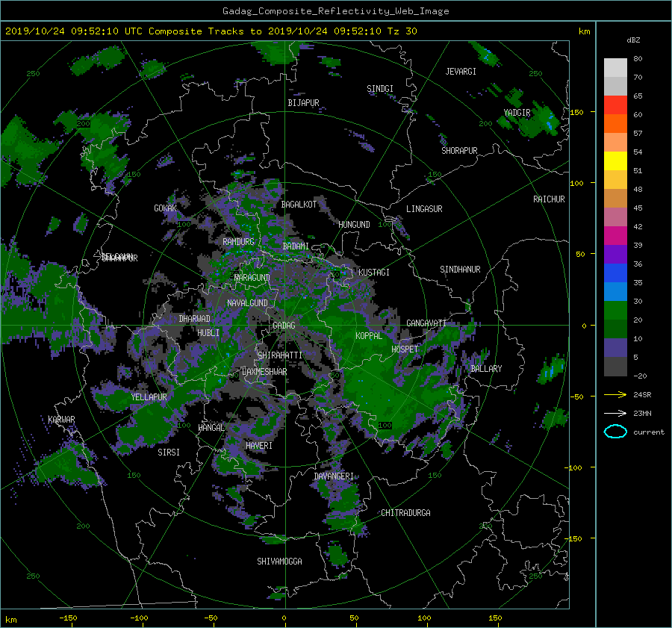Select the red 65–60 dBZ legend swatch
Screen dimensions: 672x628
[x=615, y=105]
